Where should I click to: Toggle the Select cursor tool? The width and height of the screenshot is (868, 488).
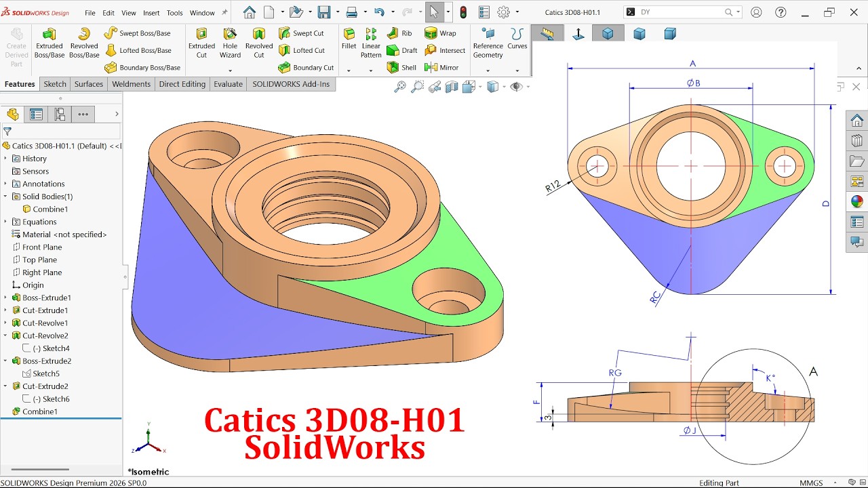[434, 12]
